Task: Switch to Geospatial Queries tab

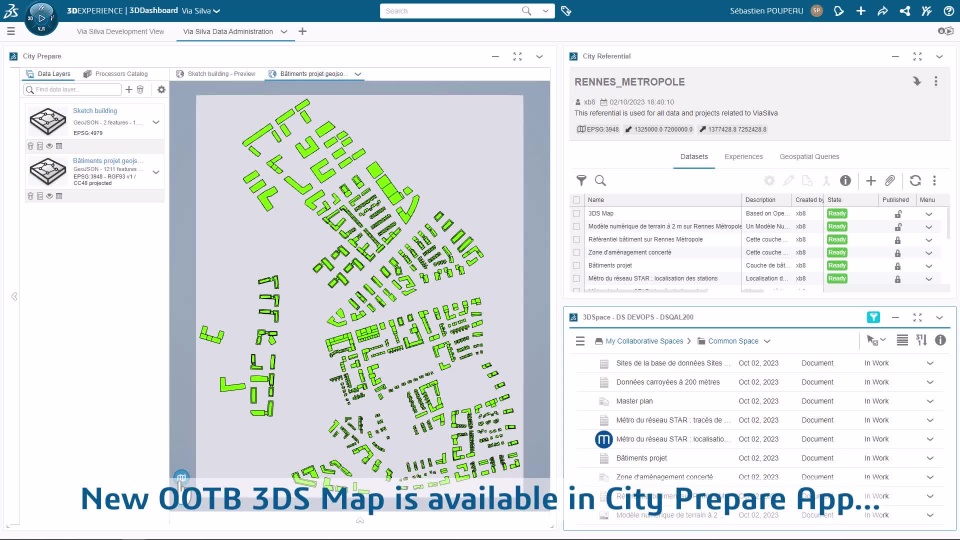Action: point(809,157)
